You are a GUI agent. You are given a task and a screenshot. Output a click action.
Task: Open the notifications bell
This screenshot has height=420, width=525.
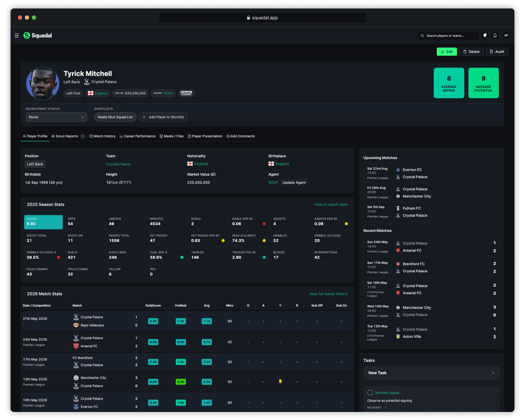[495, 35]
